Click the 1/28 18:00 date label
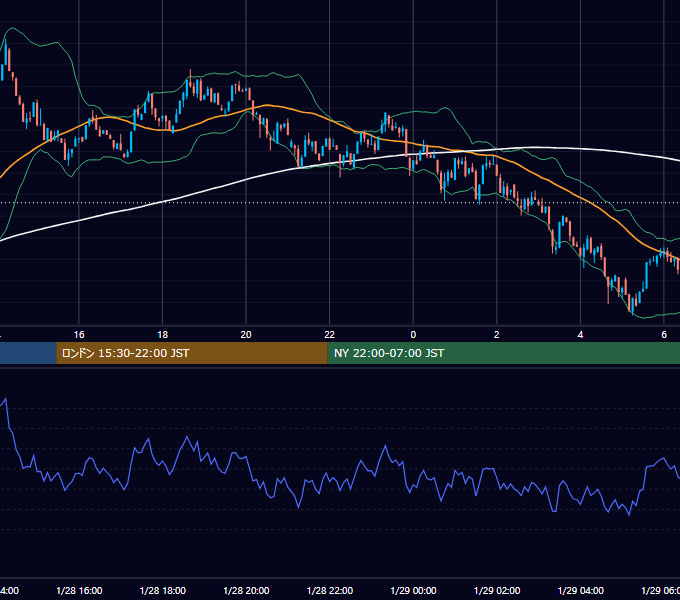680x600 pixels. point(163,591)
